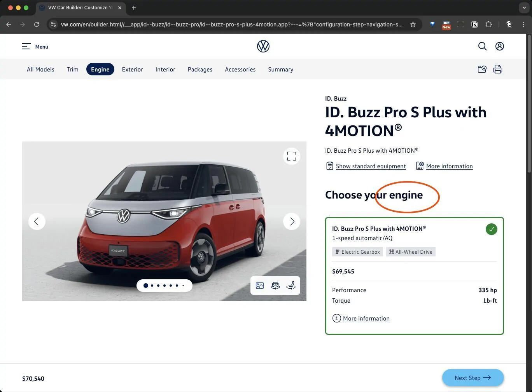The height and width of the screenshot is (392, 532).
Task: Click the ID. Buzz breadcrumb label
Action: [x=336, y=99]
